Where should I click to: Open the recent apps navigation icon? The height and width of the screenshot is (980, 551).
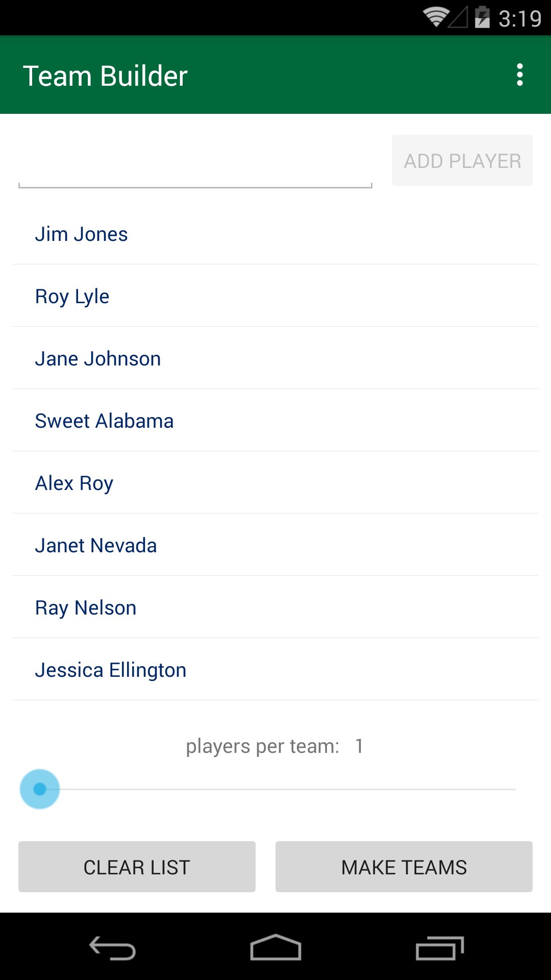(x=439, y=948)
